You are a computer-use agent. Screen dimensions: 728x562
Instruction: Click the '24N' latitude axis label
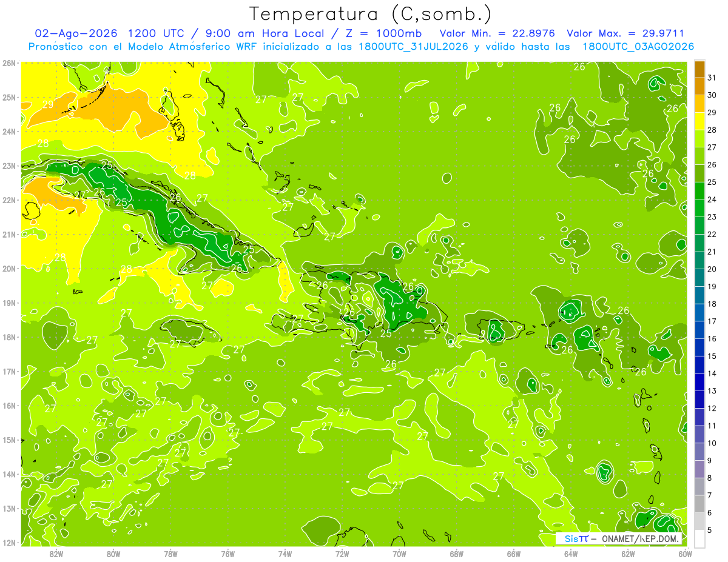[9, 132]
